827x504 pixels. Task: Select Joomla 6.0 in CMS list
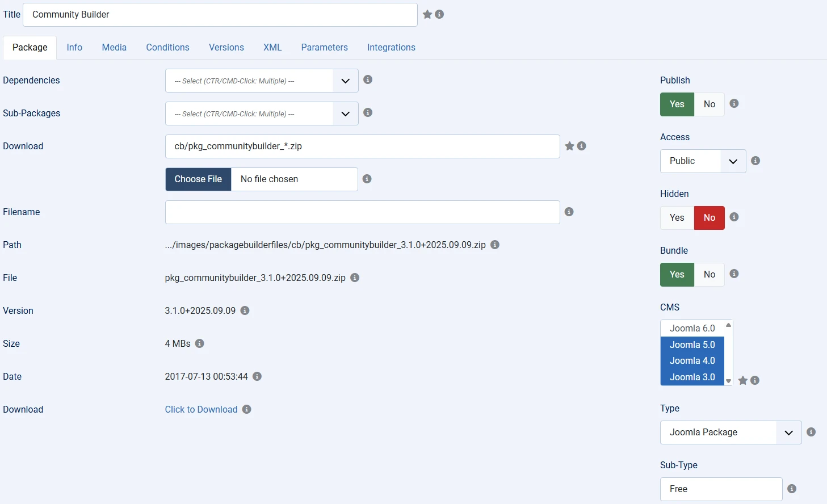click(692, 329)
